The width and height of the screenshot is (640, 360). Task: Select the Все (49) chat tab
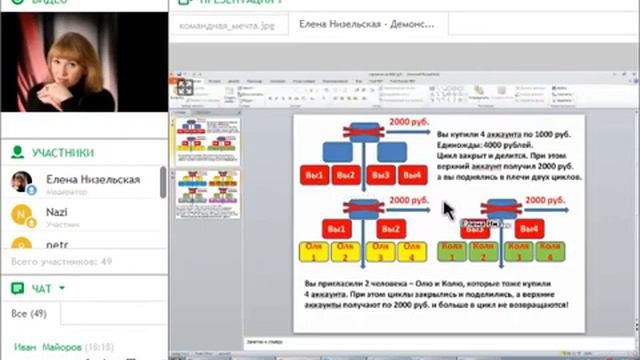coord(29,313)
